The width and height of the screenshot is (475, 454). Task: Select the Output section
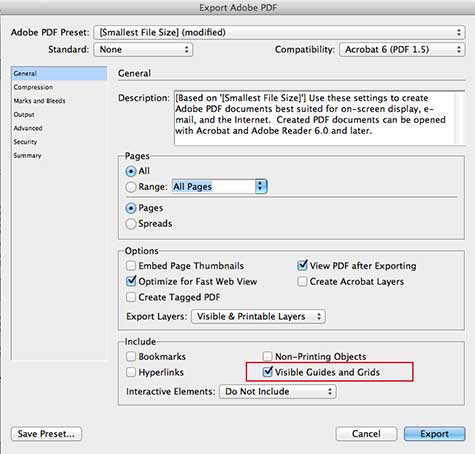pyautogui.click(x=59, y=114)
